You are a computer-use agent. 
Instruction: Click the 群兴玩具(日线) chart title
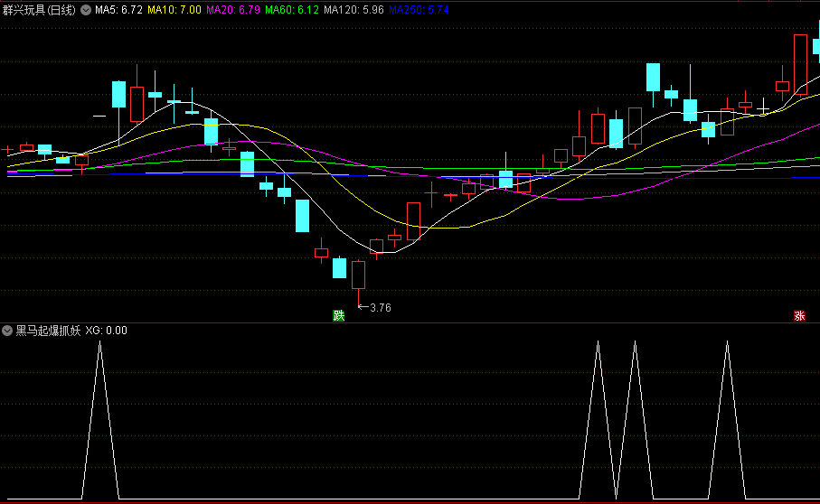click(40, 10)
